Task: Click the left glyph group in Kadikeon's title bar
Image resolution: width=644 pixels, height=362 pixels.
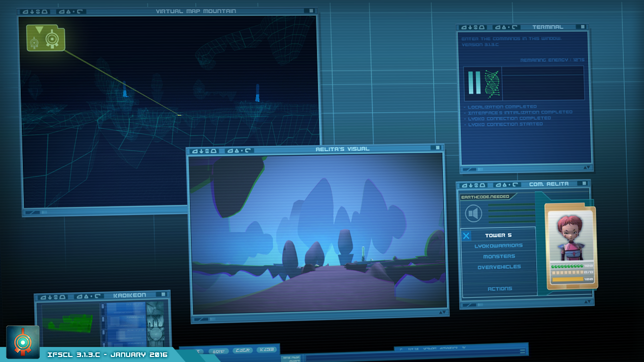Action: (53, 297)
